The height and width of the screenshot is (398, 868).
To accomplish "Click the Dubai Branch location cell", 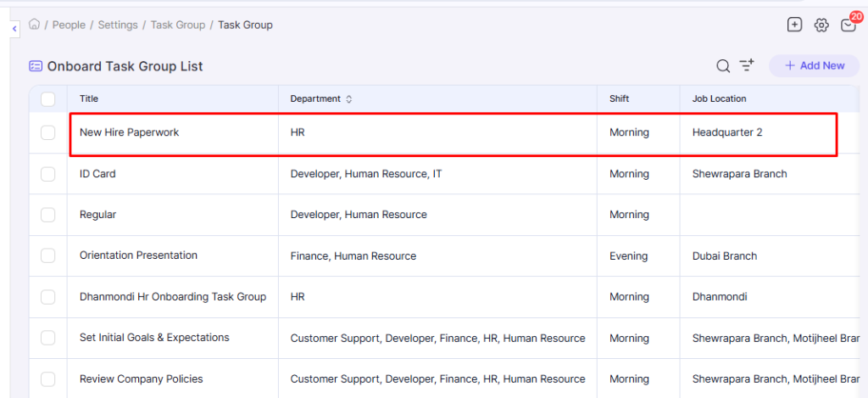I will coord(725,256).
